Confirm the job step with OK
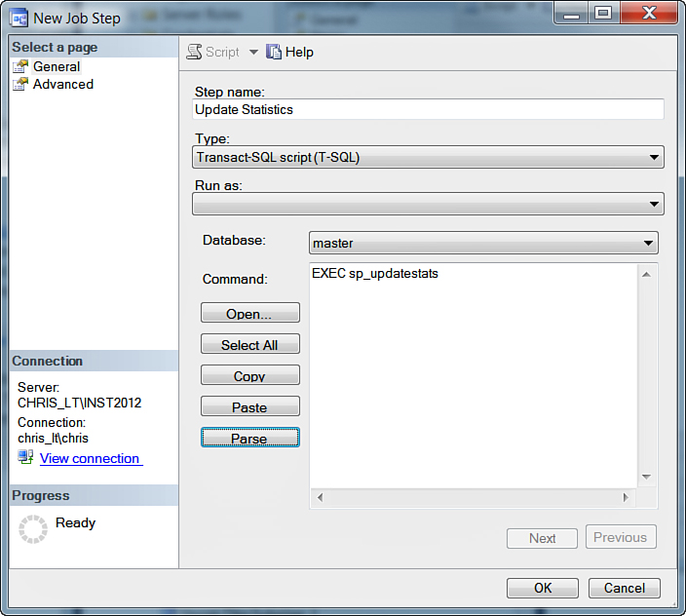The height and width of the screenshot is (616, 686). pos(543,588)
